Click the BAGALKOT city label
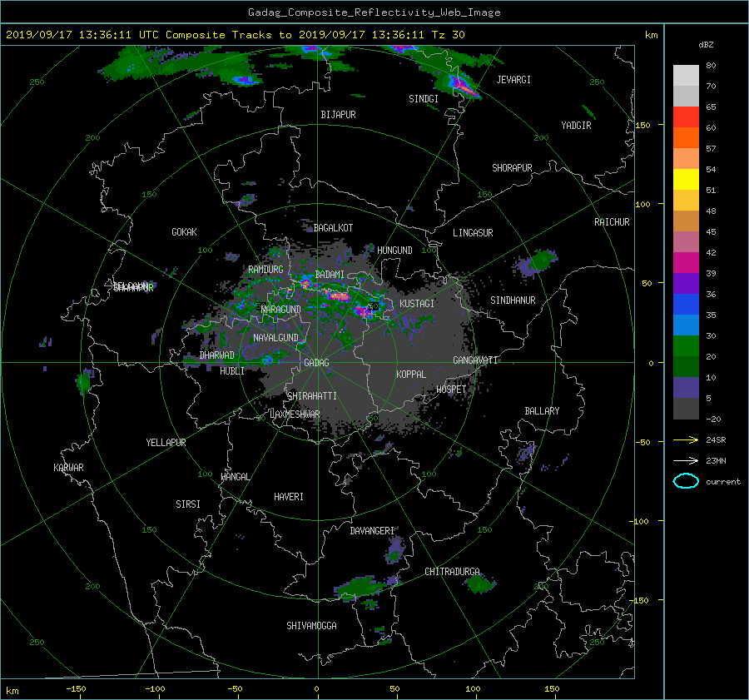 click(x=333, y=228)
